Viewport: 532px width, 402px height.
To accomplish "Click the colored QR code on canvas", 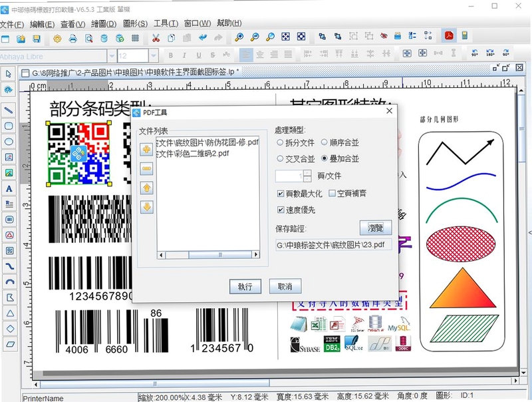I will 78,154.
